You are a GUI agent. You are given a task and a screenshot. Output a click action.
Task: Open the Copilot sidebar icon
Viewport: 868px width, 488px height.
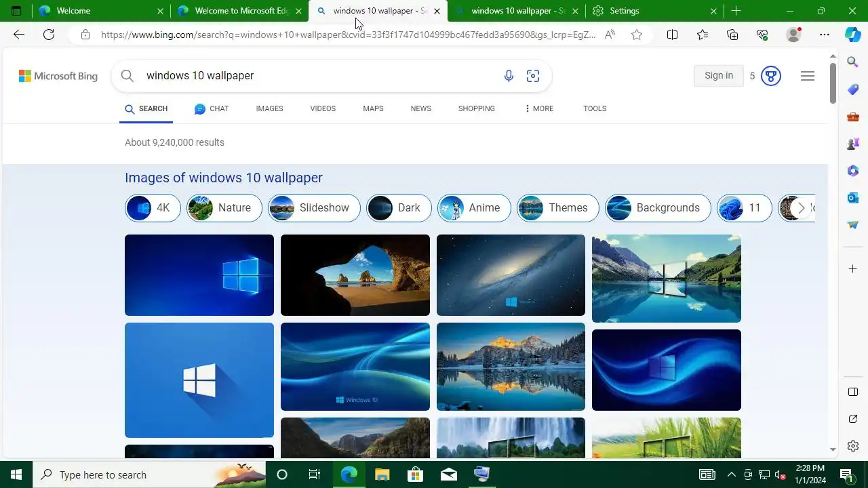point(853,35)
